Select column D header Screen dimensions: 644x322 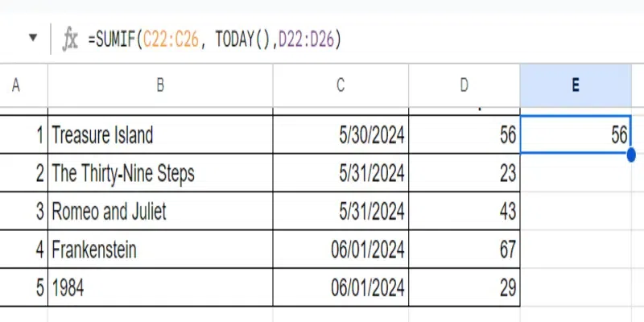[464, 85]
